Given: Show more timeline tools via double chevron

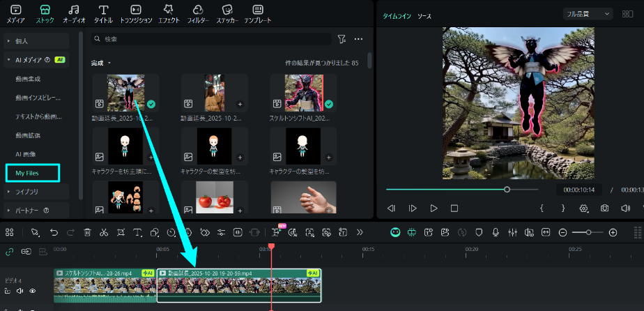Looking at the screenshot, I should click(360, 232).
